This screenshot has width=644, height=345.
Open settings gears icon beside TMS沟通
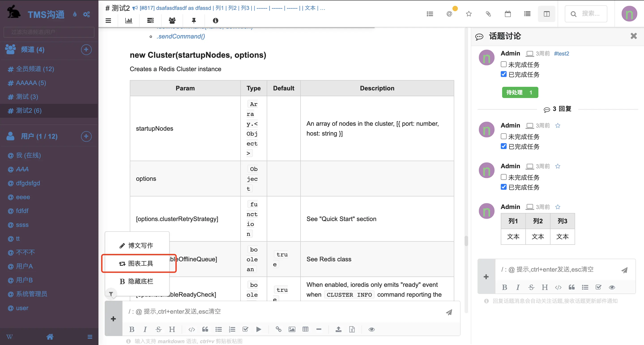pos(87,14)
